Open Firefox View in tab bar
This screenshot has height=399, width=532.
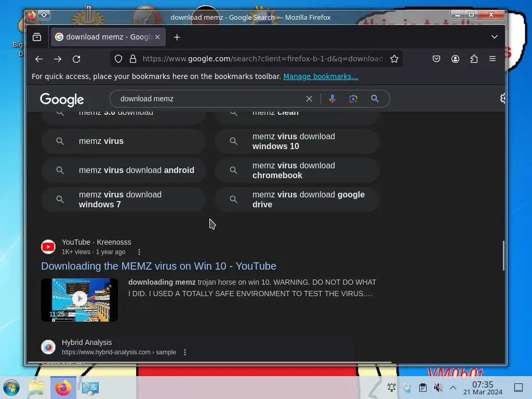click(37, 37)
